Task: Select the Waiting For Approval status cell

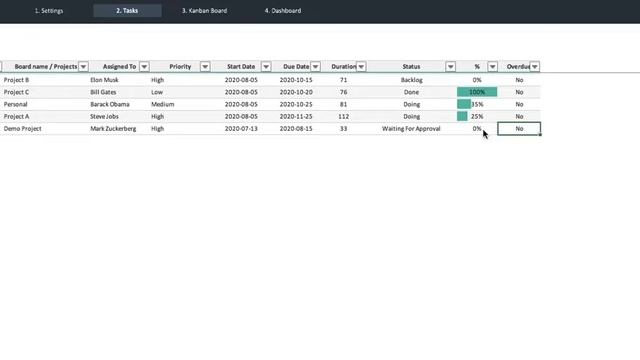Action: (x=411, y=129)
